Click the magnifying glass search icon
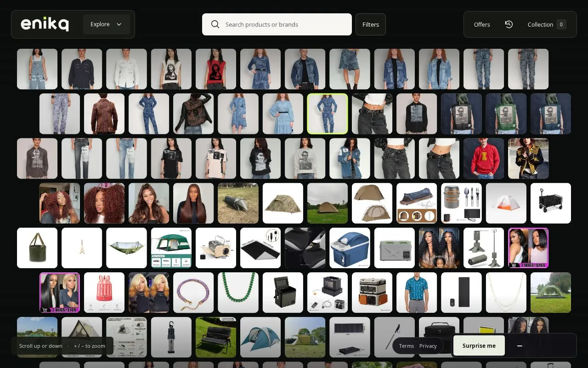 click(x=215, y=24)
